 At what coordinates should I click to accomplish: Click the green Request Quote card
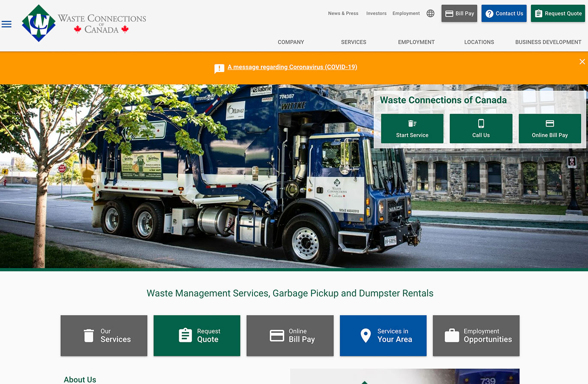tap(197, 336)
